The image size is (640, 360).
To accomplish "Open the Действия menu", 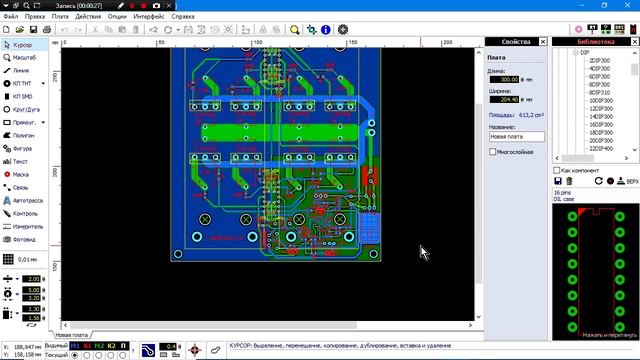I will pyautogui.click(x=88, y=16).
